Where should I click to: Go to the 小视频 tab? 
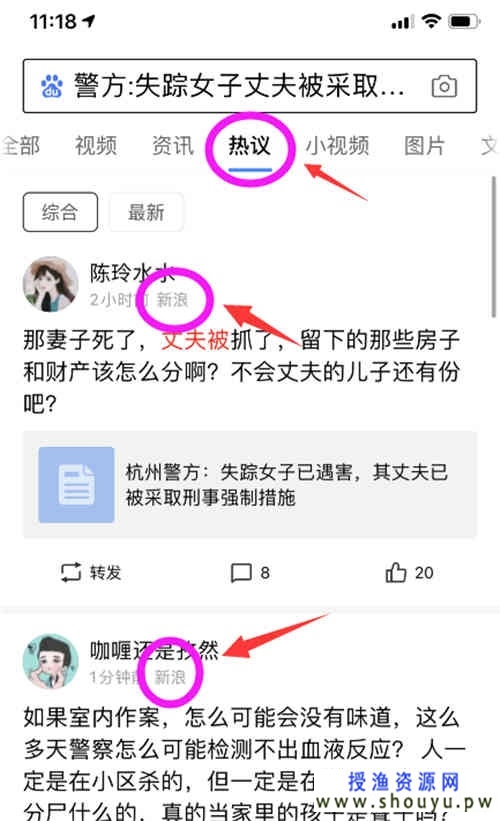point(338,146)
